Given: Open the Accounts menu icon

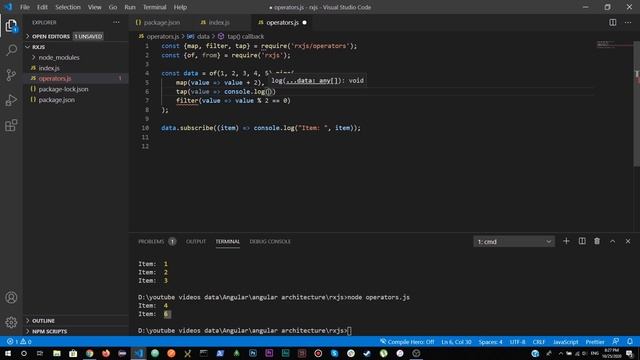Looking at the screenshot, I should pos(11,298).
